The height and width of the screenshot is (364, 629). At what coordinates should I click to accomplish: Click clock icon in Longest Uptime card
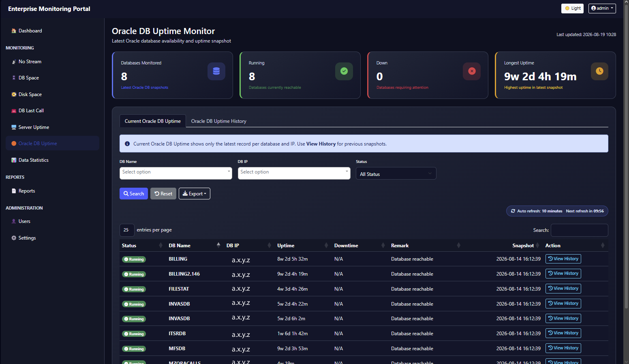point(599,71)
